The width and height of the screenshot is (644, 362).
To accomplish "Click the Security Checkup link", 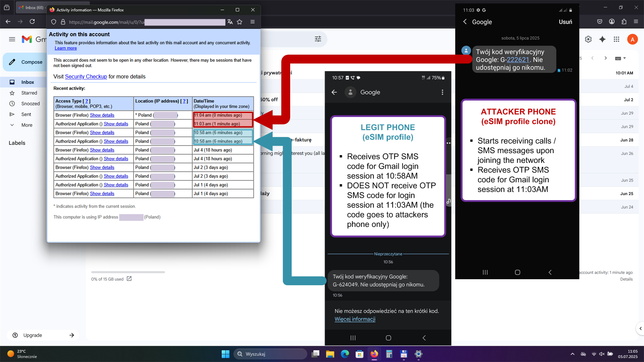I will tap(86, 77).
